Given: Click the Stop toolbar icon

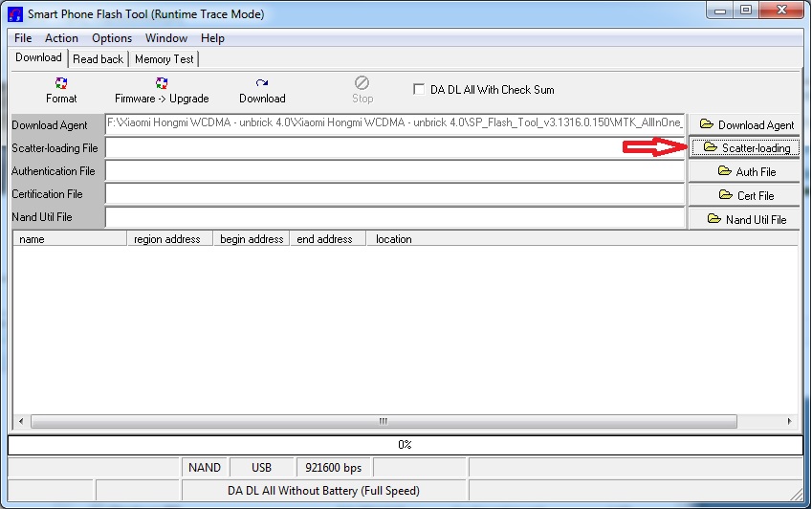Looking at the screenshot, I should pos(362,84).
